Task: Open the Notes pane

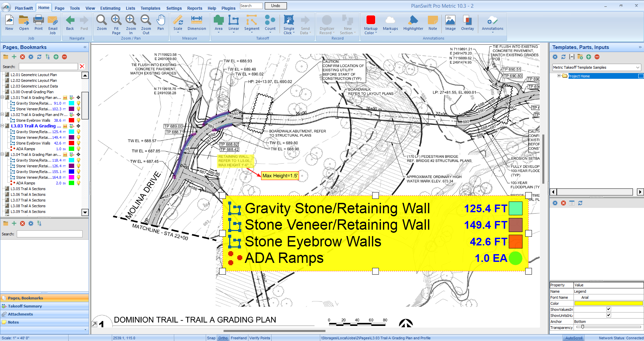Action: (44, 322)
